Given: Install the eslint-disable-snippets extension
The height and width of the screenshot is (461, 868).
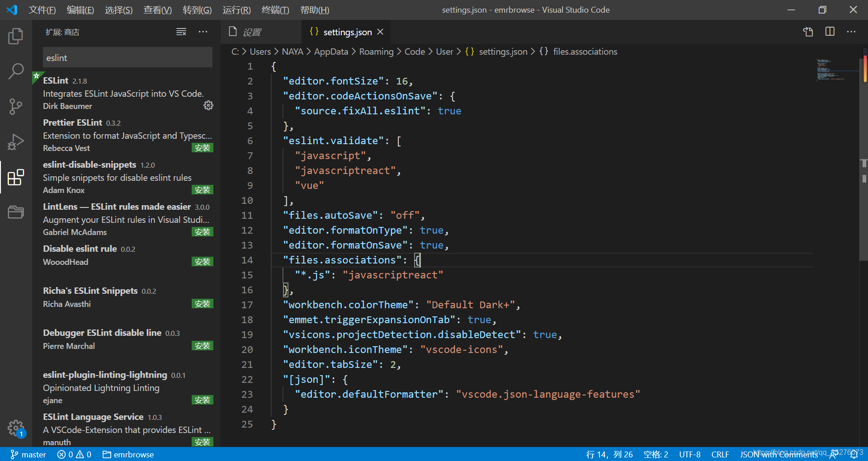Looking at the screenshot, I should pos(203,190).
